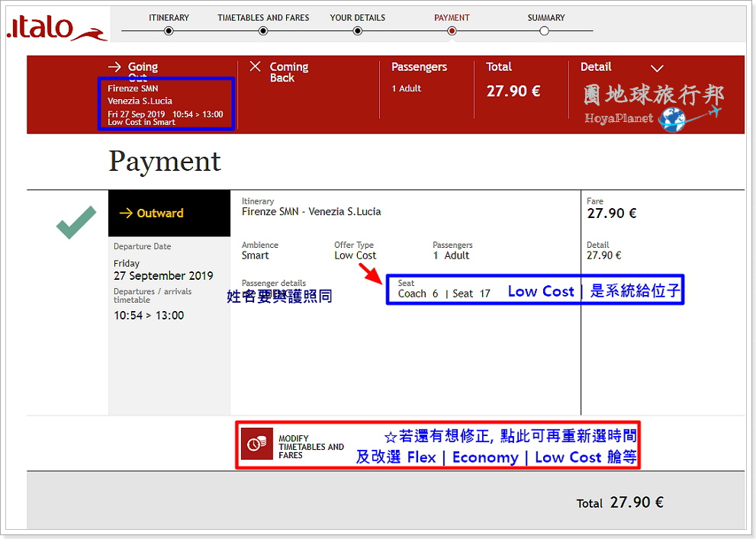The image size is (756, 539).
Task: Open the Timetables and Fares step
Action: click(263, 18)
